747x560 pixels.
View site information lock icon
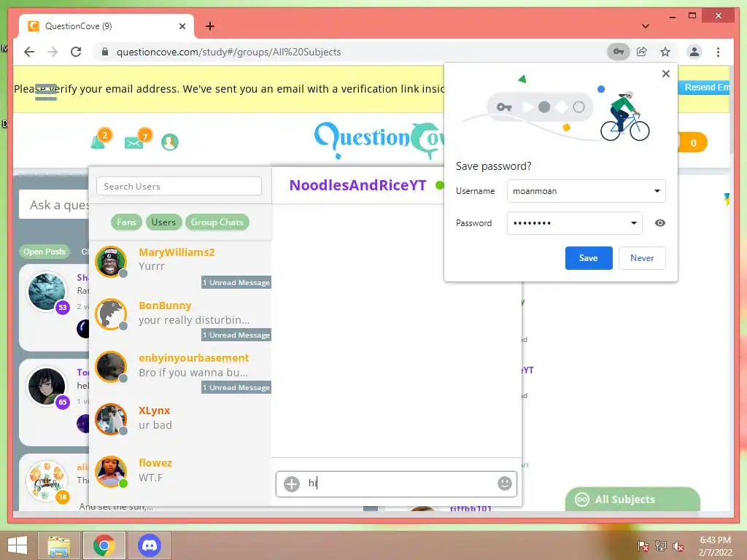coord(105,52)
